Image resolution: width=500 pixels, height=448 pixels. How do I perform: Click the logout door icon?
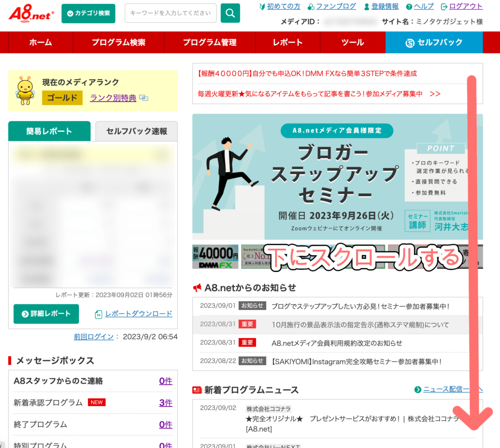444,6
